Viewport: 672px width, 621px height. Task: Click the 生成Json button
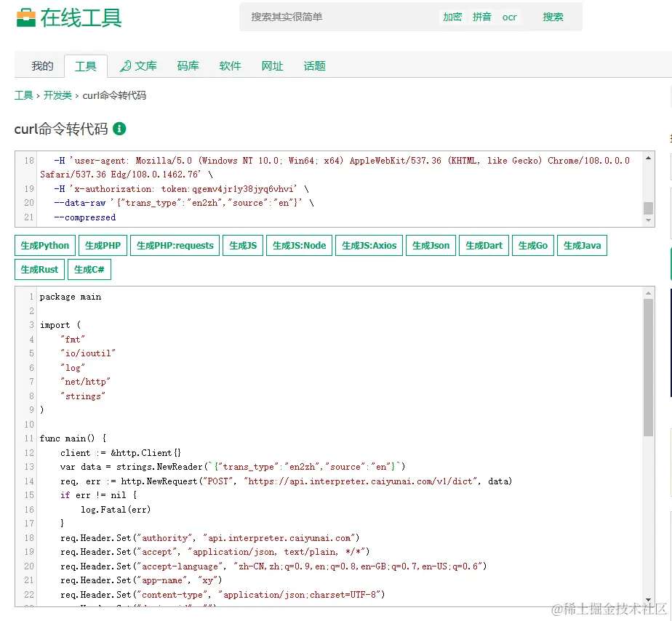pos(431,246)
